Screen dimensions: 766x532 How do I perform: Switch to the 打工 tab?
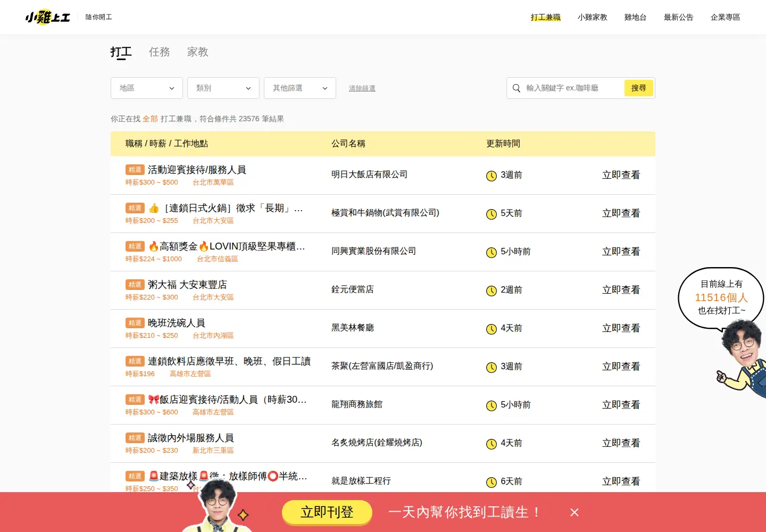121,52
